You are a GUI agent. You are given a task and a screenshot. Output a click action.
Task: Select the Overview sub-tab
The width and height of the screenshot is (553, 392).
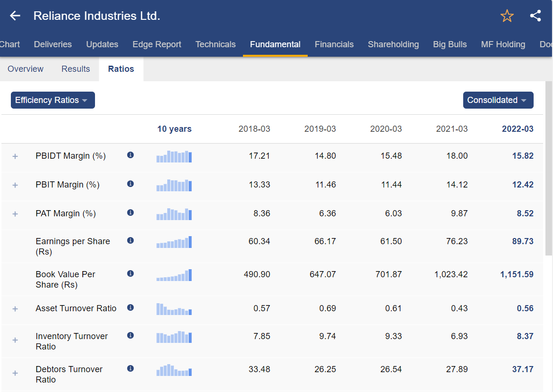pyautogui.click(x=26, y=69)
